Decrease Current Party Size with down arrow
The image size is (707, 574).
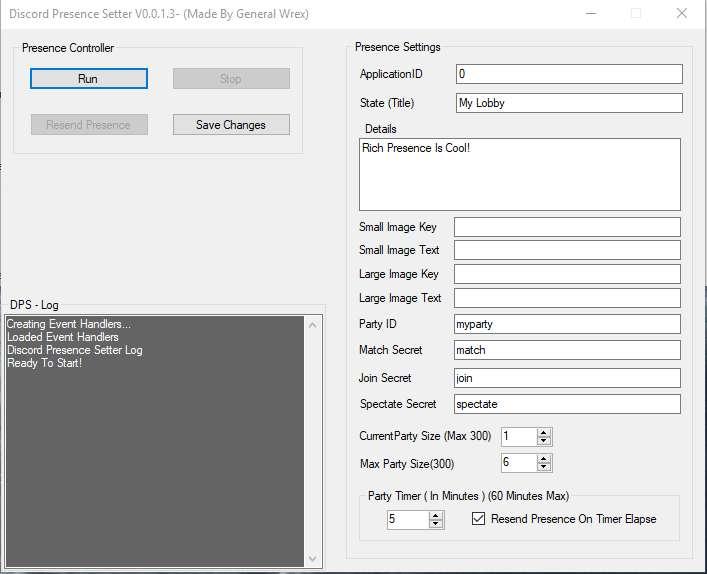[544, 441]
